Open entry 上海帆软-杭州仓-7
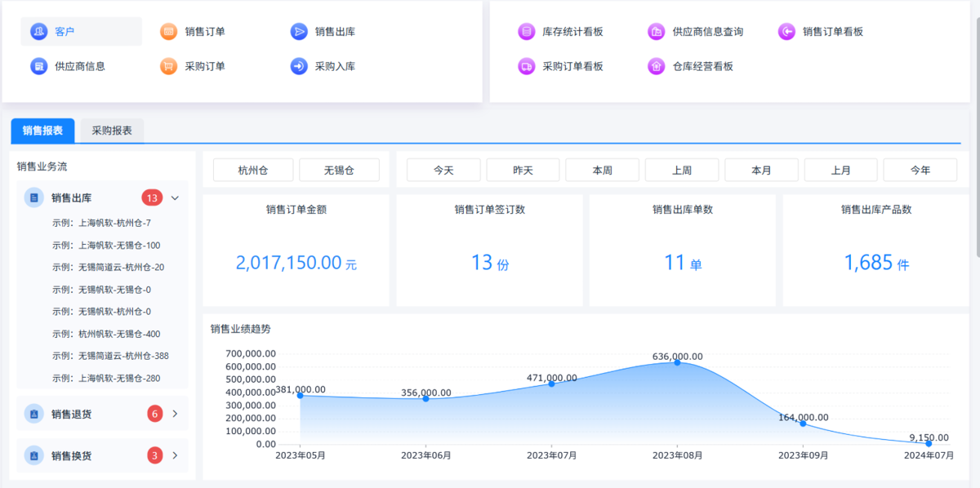The height and width of the screenshot is (488, 980). coord(101,223)
